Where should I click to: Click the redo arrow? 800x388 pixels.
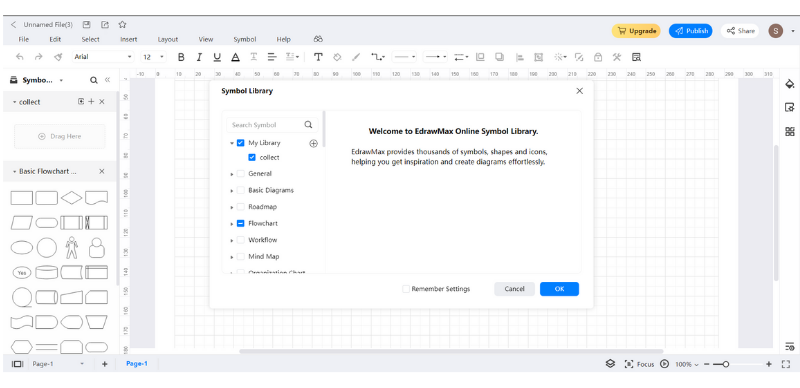(39, 57)
